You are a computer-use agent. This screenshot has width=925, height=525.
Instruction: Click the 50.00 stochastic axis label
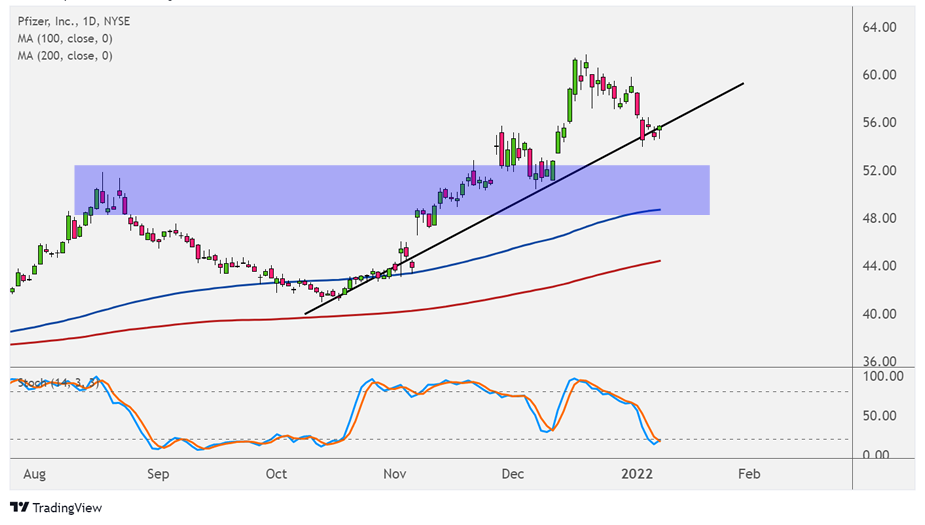(x=879, y=415)
